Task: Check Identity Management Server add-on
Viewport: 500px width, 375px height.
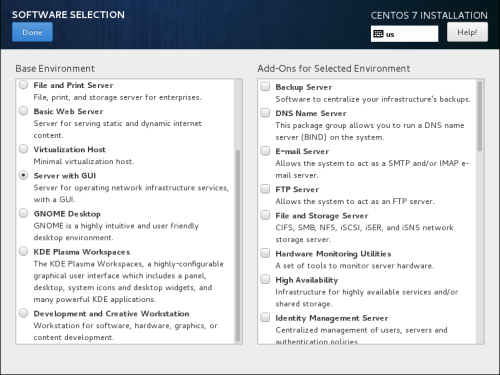Action: click(265, 317)
